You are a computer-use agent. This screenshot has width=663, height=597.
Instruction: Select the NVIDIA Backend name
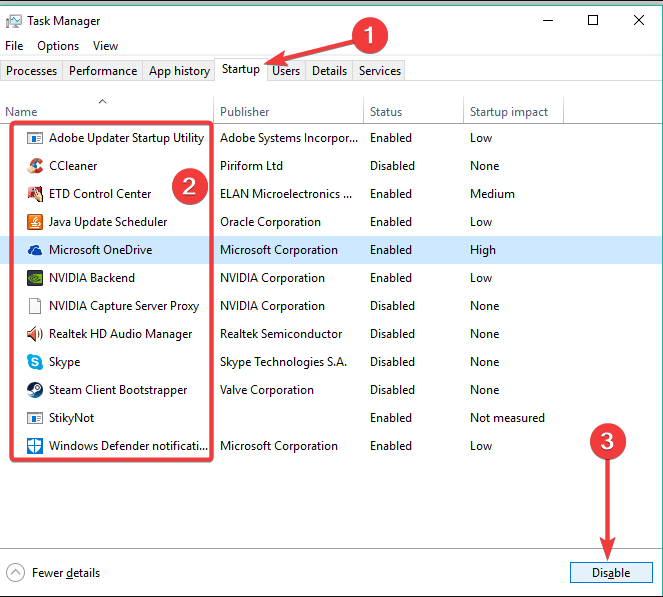92,278
